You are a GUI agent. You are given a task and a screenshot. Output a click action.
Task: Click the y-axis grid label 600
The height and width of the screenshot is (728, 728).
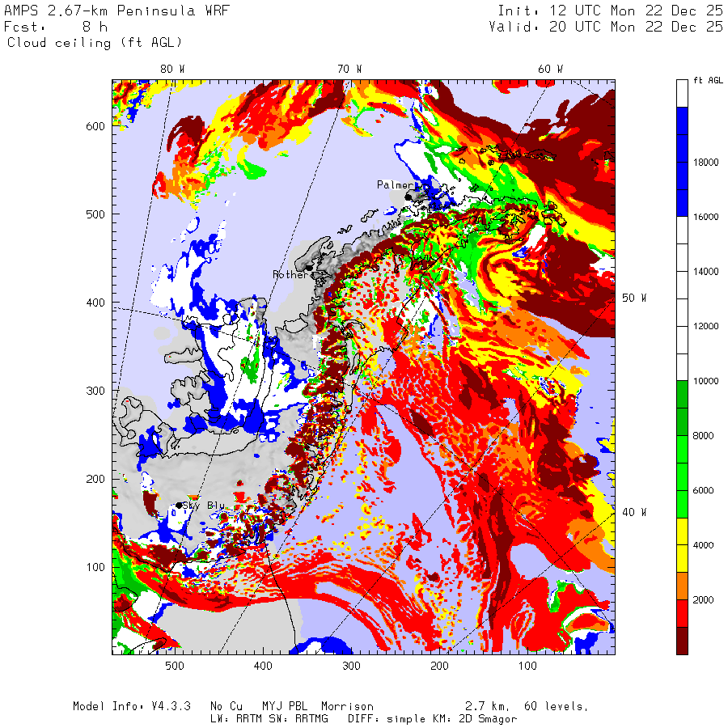pos(95,126)
